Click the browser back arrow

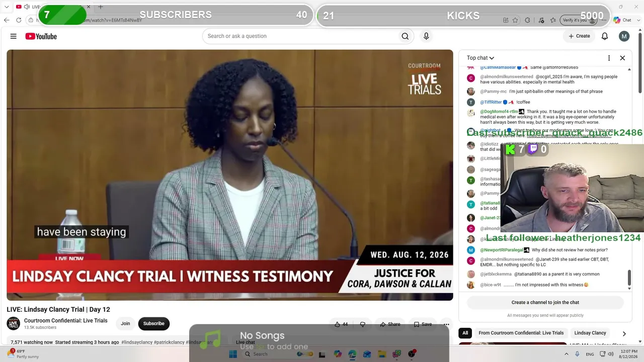click(x=7, y=20)
